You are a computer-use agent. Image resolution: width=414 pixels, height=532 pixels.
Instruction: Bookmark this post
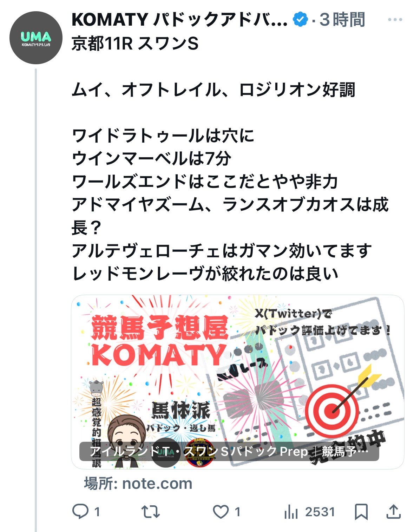(361, 512)
